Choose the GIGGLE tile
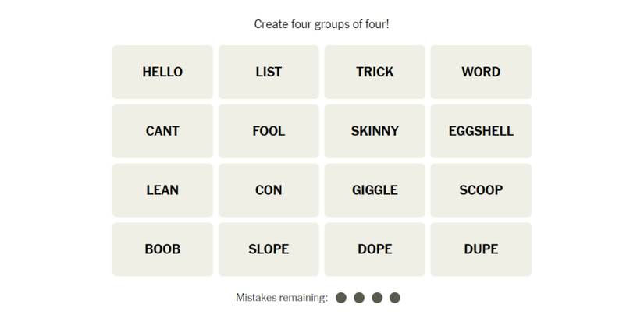The width and height of the screenshot is (644, 322). click(375, 190)
